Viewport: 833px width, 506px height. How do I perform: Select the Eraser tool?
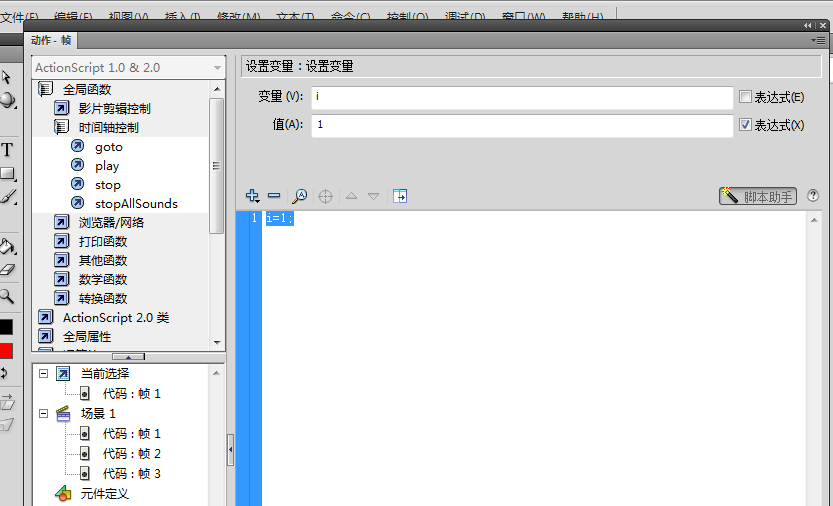(x=7, y=270)
